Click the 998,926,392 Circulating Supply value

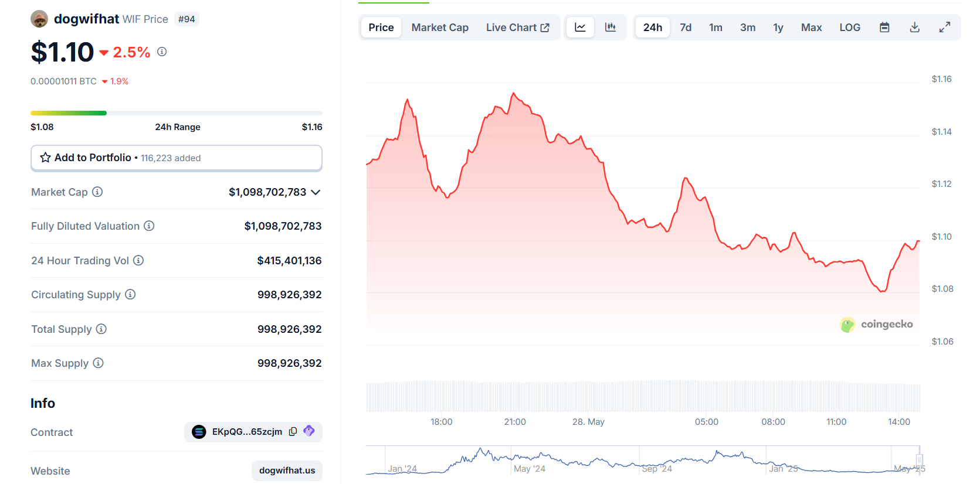point(290,295)
